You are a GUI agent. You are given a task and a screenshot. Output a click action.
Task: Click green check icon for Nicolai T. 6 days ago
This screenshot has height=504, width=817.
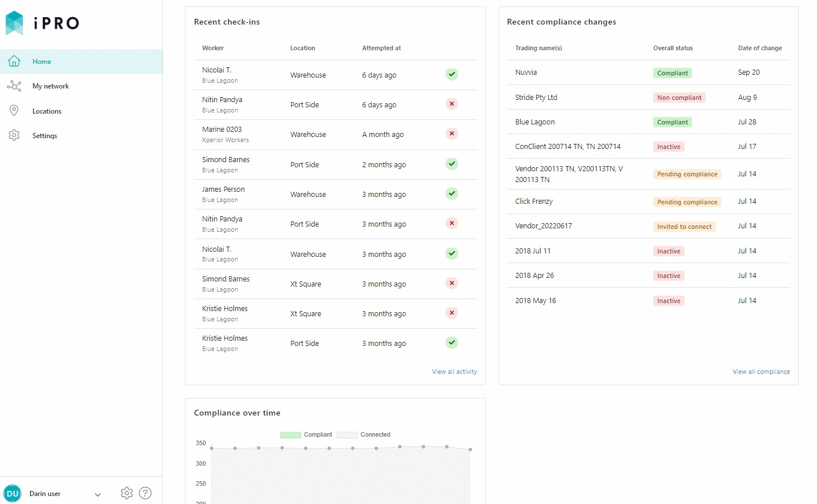pos(452,74)
